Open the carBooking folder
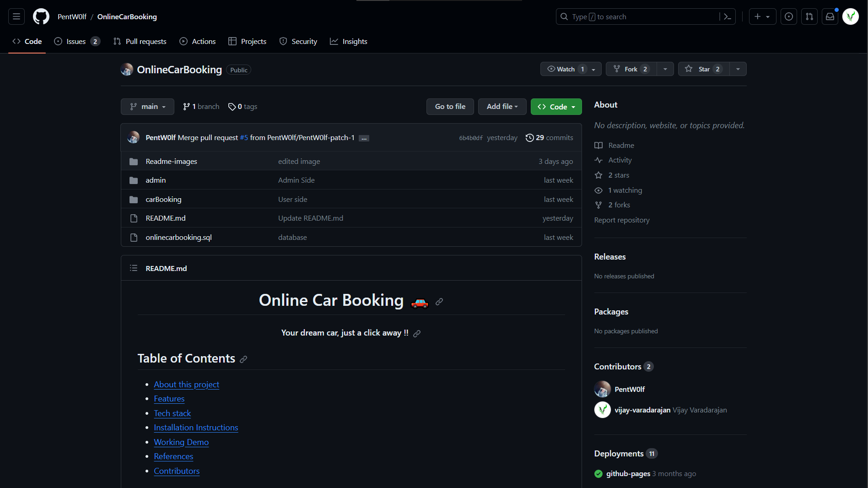 point(163,200)
